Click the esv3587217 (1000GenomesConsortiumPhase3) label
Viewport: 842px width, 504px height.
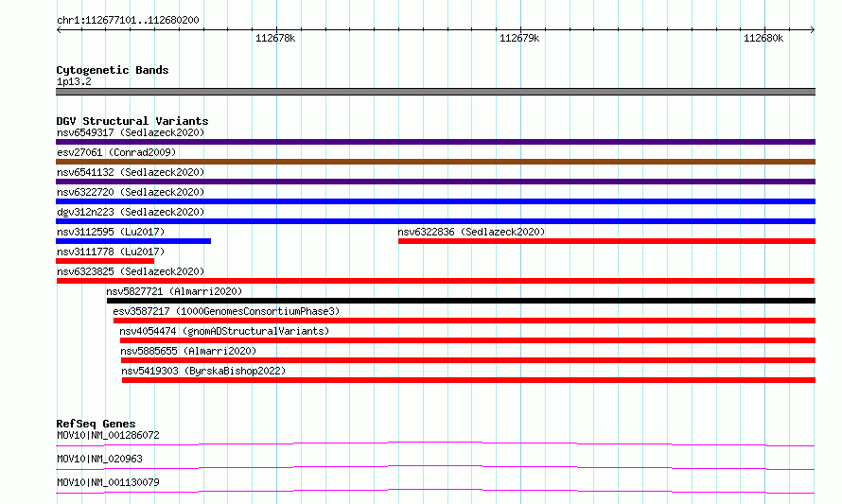click(x=226, y=311)
